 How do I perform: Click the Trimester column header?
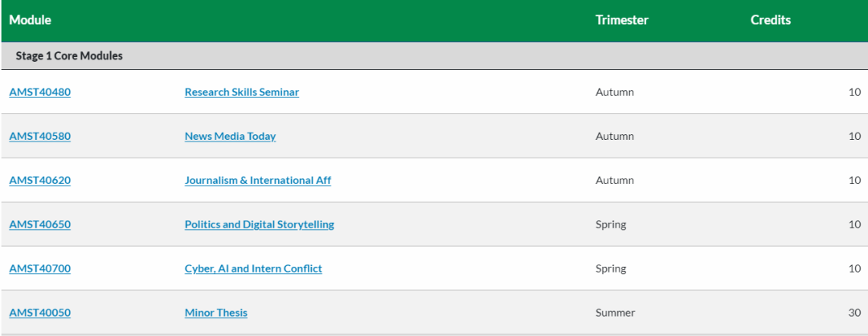[x=621, y=20]
